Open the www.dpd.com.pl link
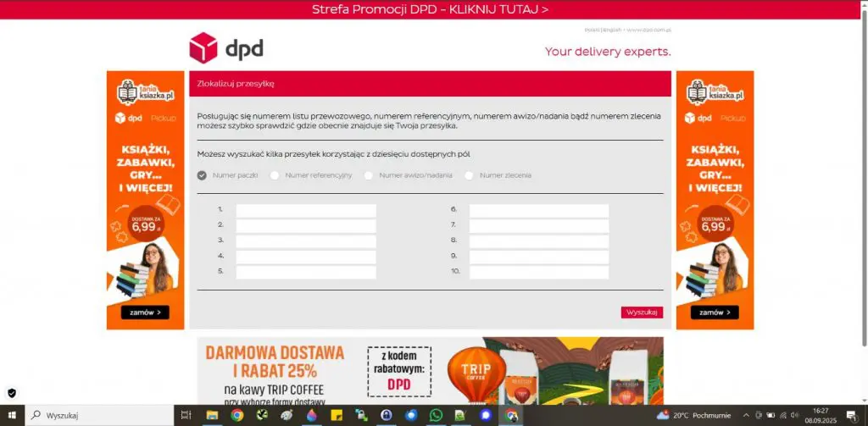 (649, 30)
